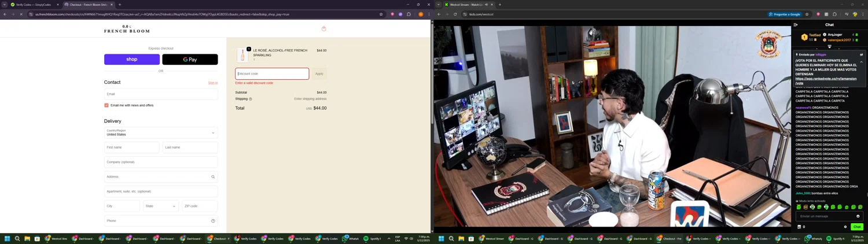Screen dimensions: 868x244
Task: Open a new tab in the Kick window
Action: coord(500,5)
